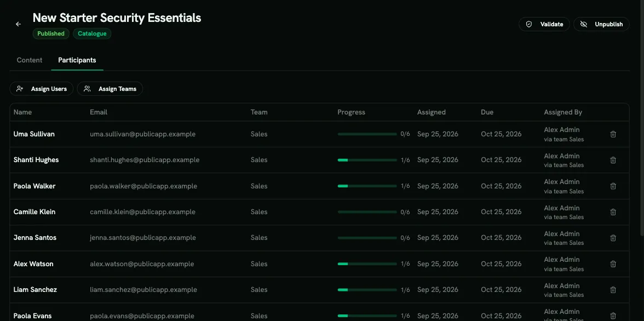Click the Validate button
Viewport: 644px width, 321px height.
[x=544, y=24]
